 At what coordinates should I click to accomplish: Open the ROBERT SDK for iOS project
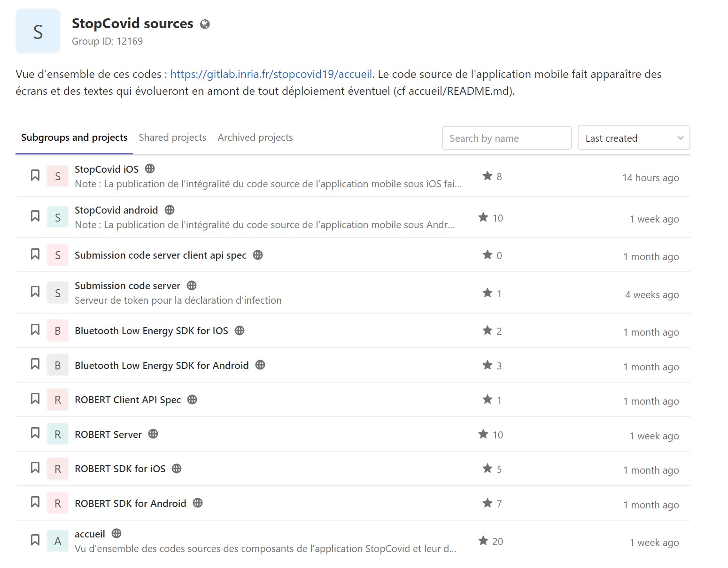pyautogui.click(x=120, y=468)
